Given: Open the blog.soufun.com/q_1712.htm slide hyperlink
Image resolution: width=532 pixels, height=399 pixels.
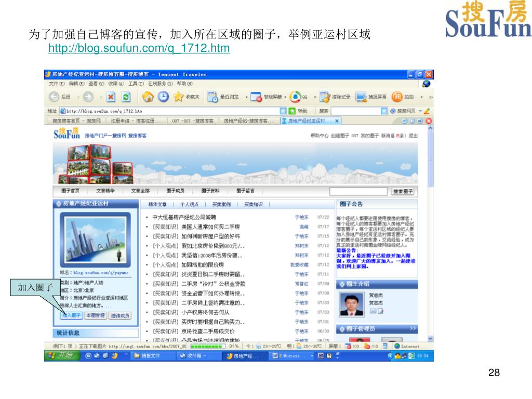Looking at the screenshot, I should (139, 48).
